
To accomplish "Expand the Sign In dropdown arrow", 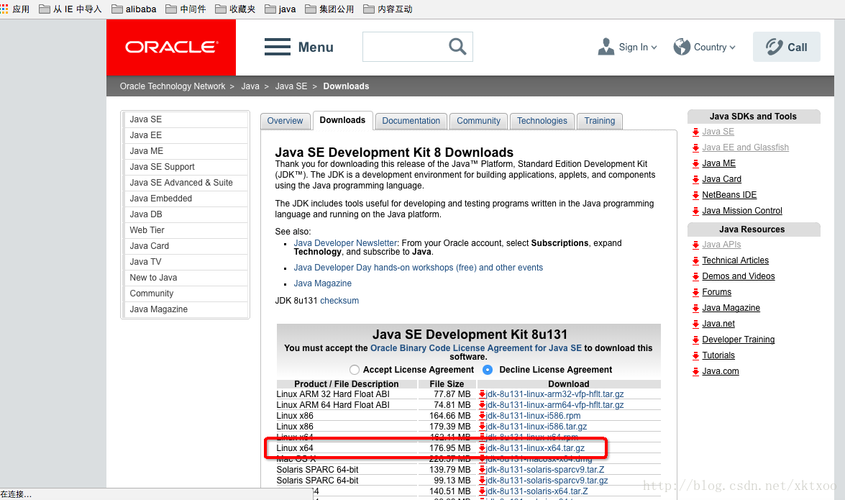I will point(654,47).
